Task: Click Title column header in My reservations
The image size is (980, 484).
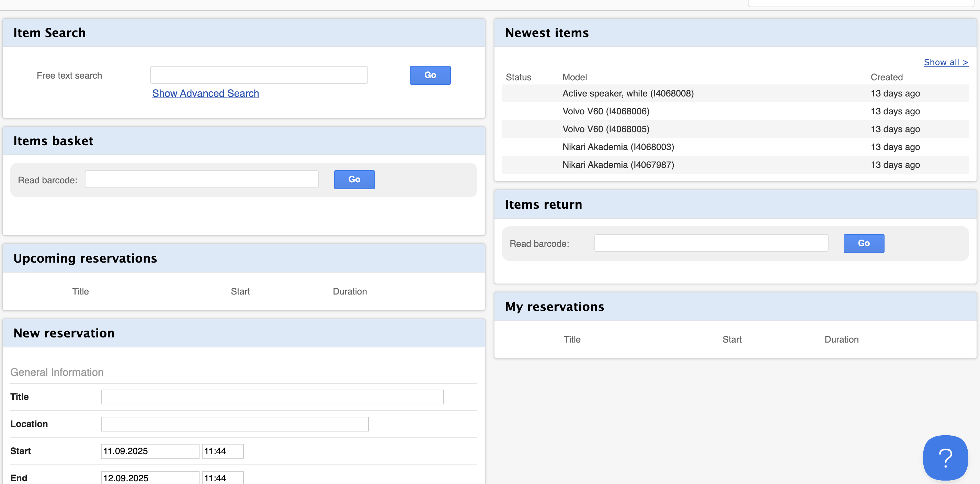Action: [572, 339]
